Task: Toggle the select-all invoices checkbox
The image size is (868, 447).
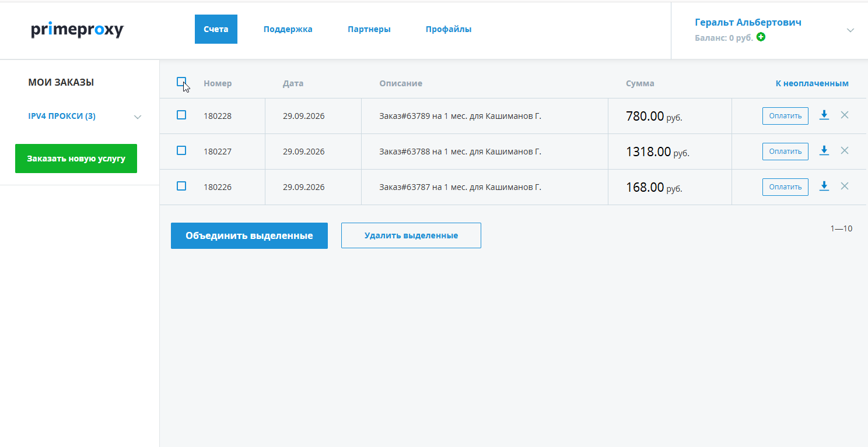Action: 181,82
